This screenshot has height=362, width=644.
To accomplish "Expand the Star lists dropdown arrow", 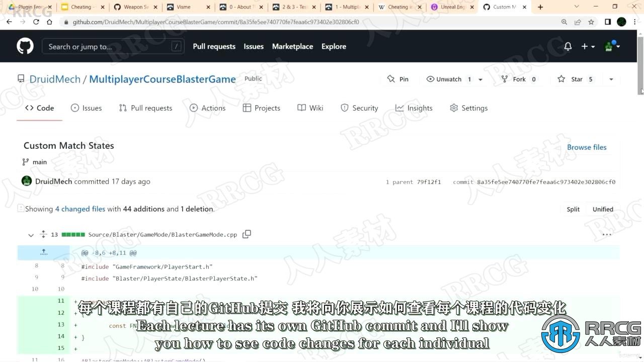I will 611,79.
